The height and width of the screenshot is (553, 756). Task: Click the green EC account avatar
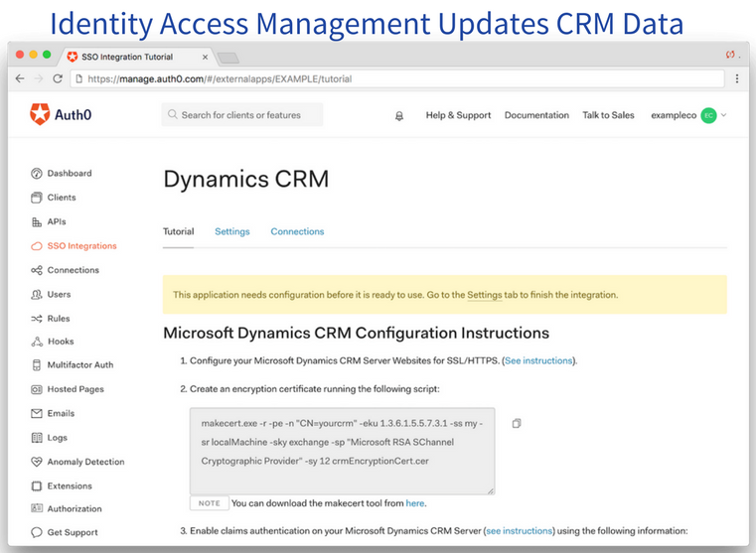pos(708,115)
